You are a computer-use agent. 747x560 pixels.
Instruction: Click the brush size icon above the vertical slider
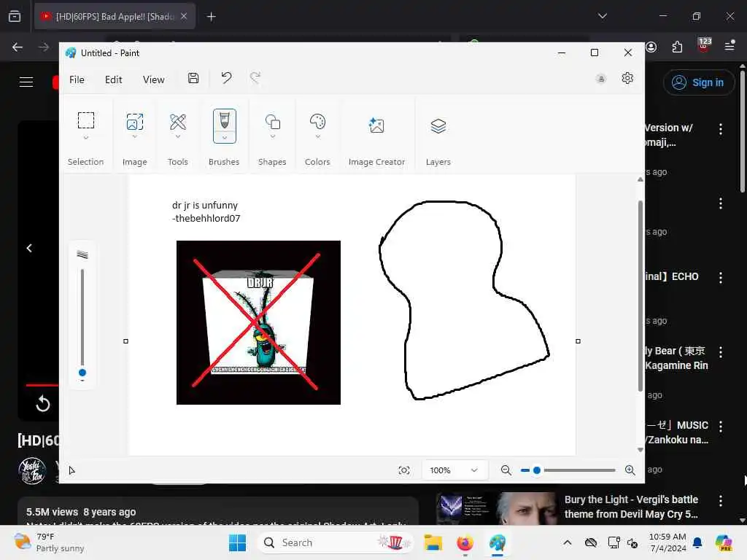(x=82, y=254)
